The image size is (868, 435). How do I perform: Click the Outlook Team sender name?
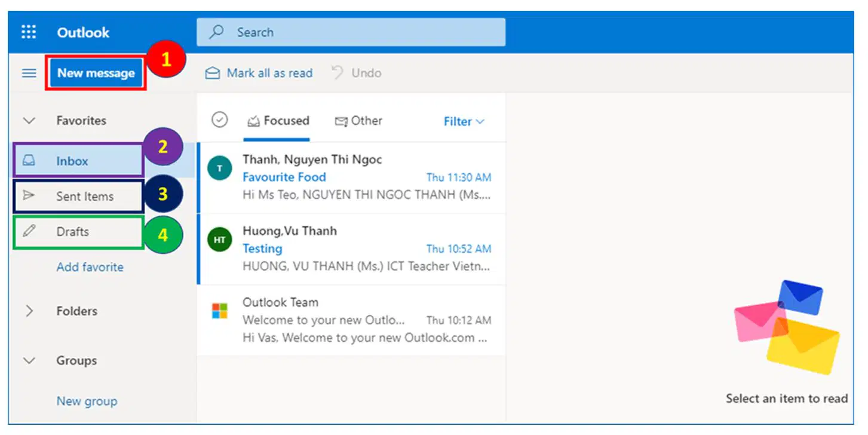(280, 302)
